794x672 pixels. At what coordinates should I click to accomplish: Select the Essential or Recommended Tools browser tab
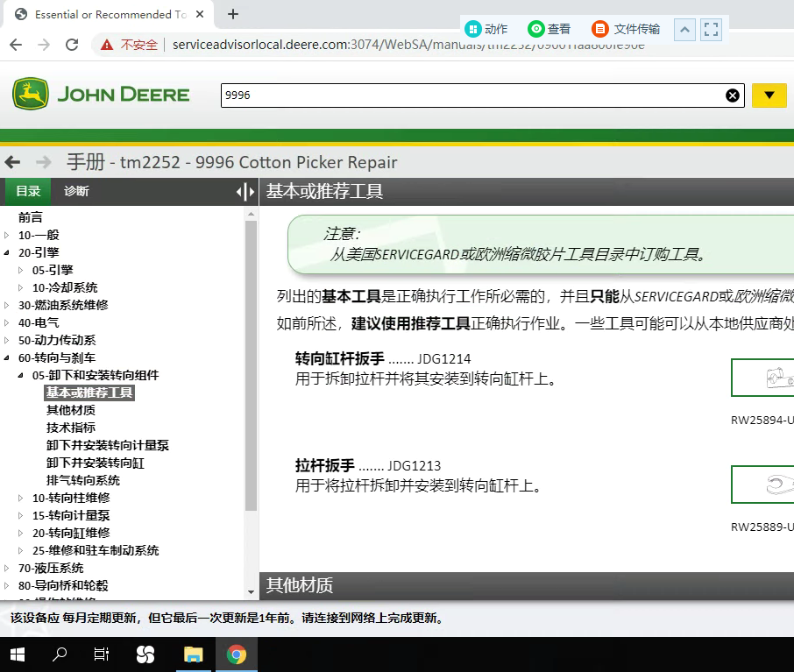109,14
